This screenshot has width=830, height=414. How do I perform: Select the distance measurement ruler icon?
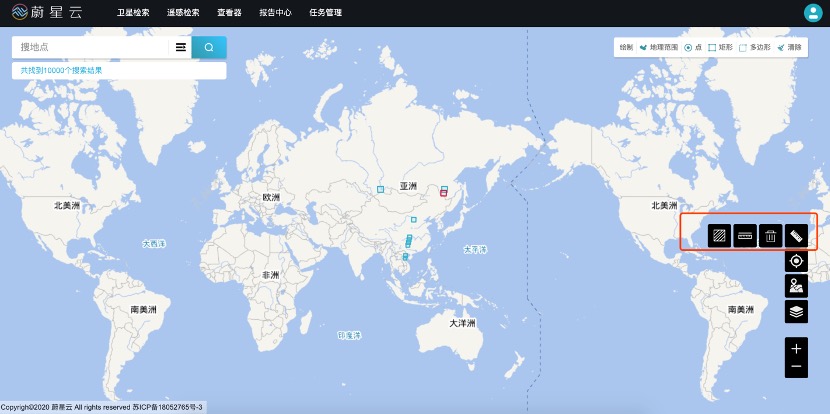(x=744, y=236)
